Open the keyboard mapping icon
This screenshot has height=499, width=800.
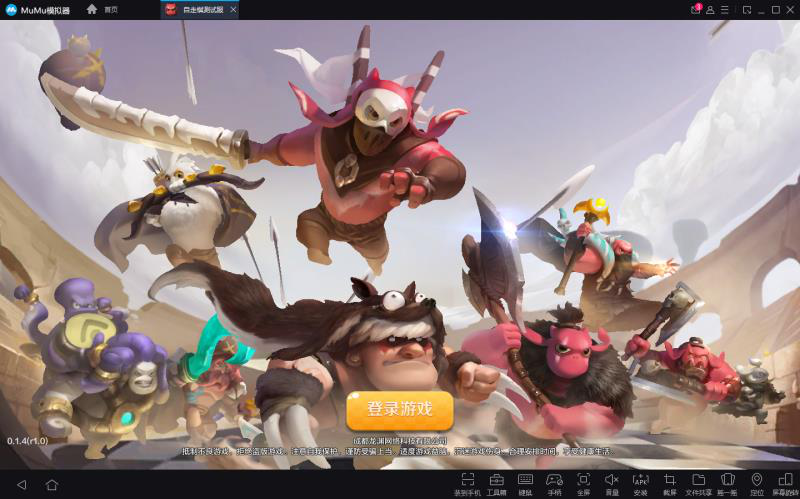(525, 484)
